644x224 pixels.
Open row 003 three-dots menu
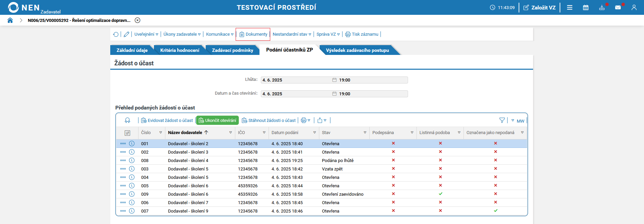123,169
